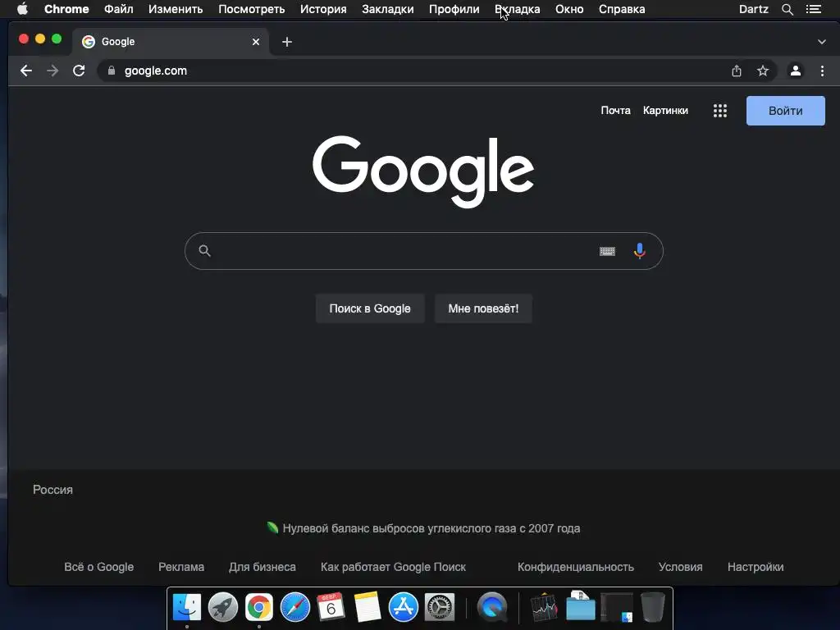840x630 pixels.
Task: Open Конфиденциальность footer link
Action: 576,567
